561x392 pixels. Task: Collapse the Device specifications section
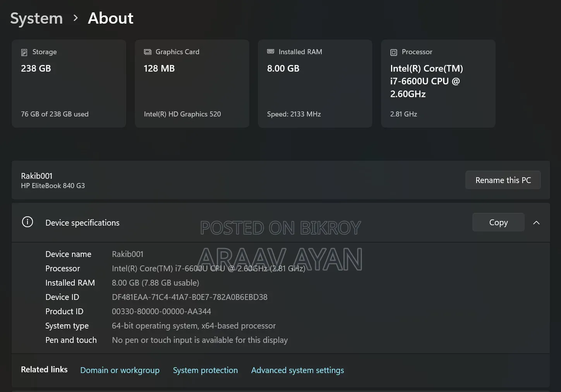536,223
